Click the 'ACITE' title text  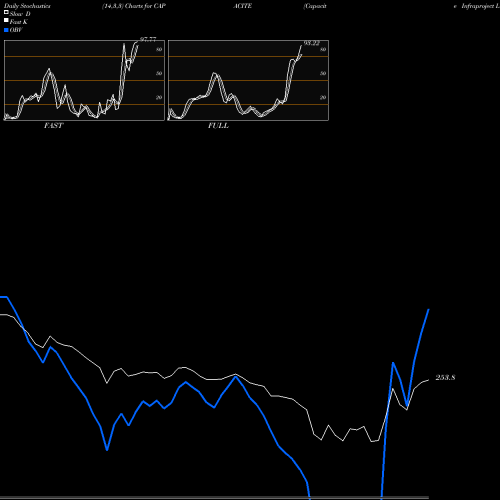tap(242, 6)
